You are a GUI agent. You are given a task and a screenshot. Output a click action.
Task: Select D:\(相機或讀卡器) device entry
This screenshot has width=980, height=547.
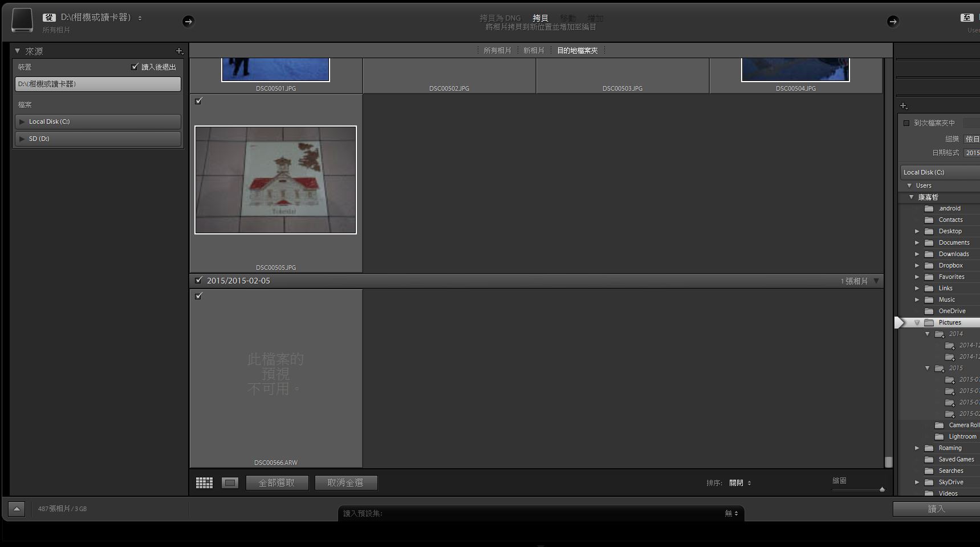click(x=98, y=84)
